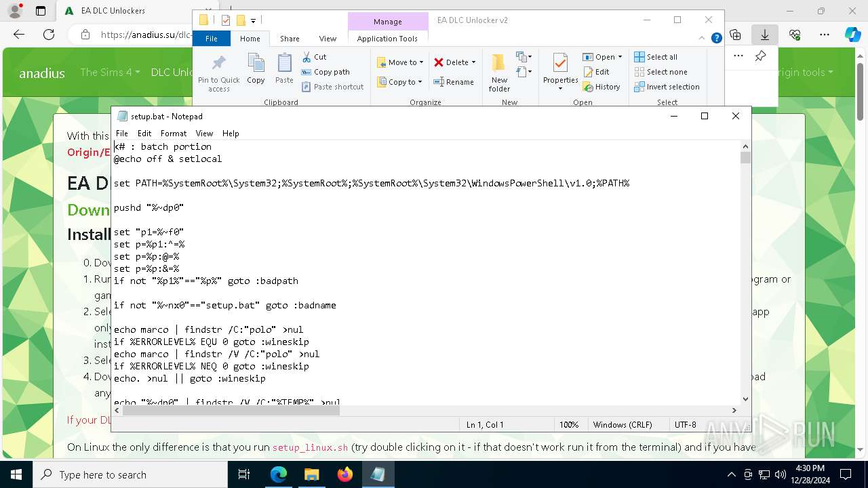This screenshot has height=488, width=868.
Task: Open Edge profile avatar
Action: pos(15,11)
